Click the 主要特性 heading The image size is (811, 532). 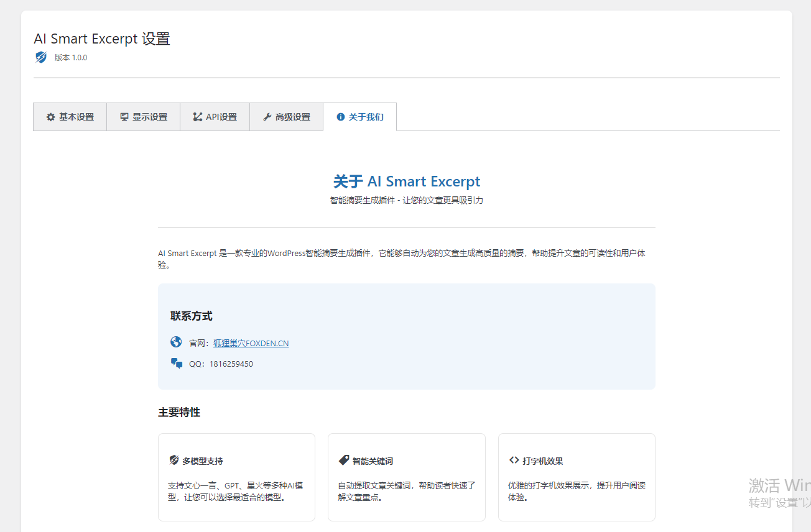click(x=179, y=413)
